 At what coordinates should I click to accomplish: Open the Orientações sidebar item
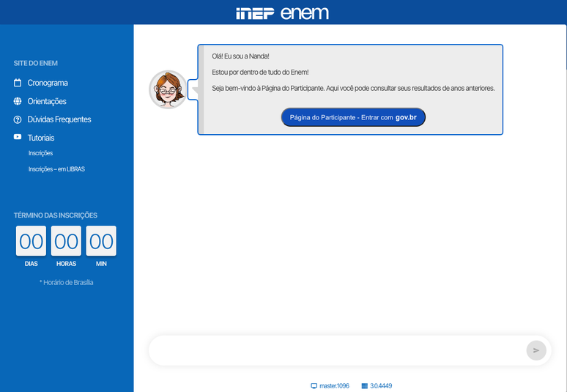[47, 101]
